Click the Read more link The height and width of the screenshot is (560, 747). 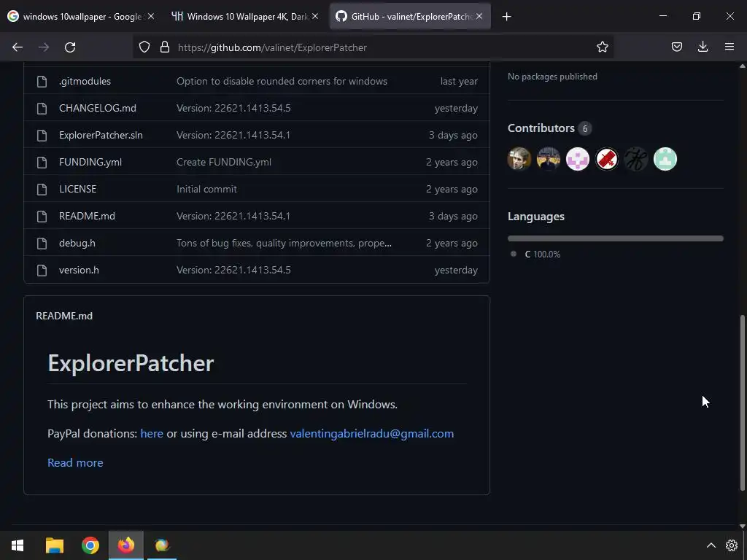[x=75, y=462]
